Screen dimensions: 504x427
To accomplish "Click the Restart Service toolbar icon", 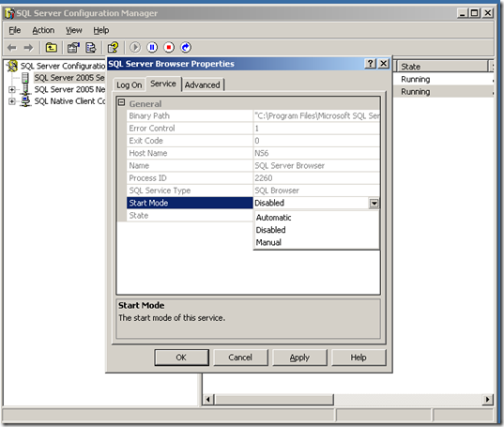I will pyautogui.click(x=186, y=48).
